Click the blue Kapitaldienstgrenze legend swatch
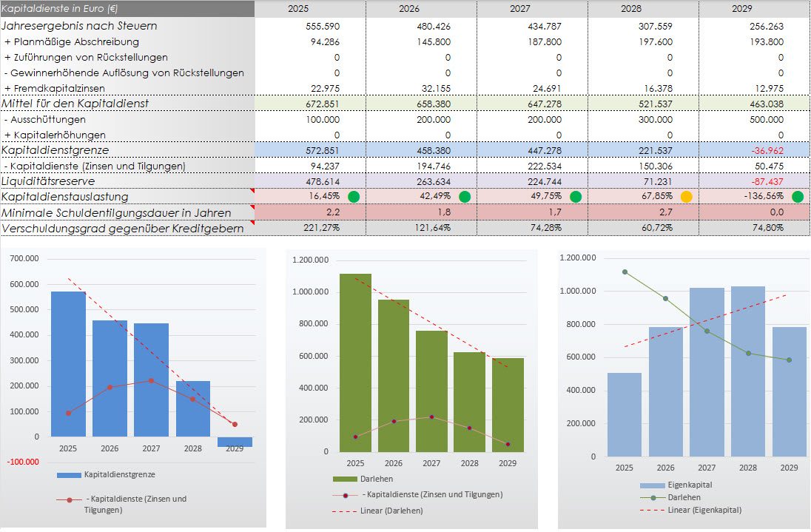The height and width of the screenshot is (532, 811). click(69, 474)
